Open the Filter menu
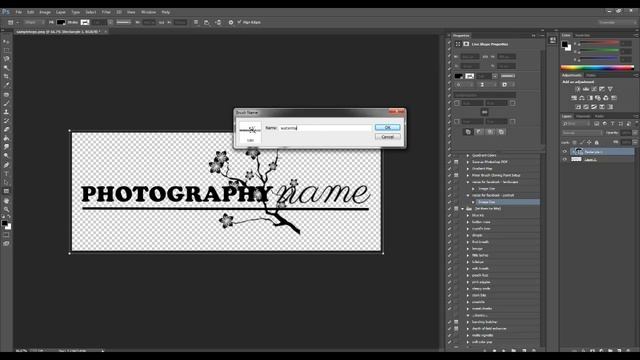The width and height of the screenshot is (640, 360). (x=106, y=12)
